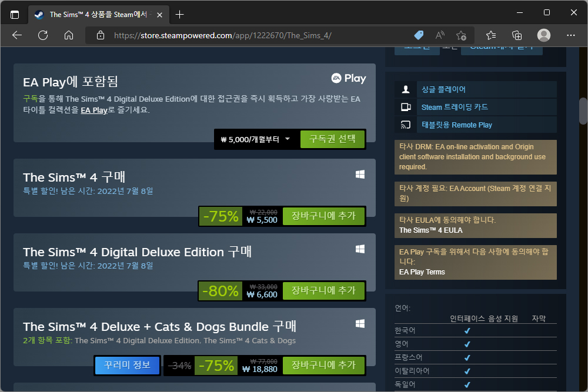This screenshot has width=588, height=392.
Task: Click the 구독권 선택 button
Action: click(332, 139)
